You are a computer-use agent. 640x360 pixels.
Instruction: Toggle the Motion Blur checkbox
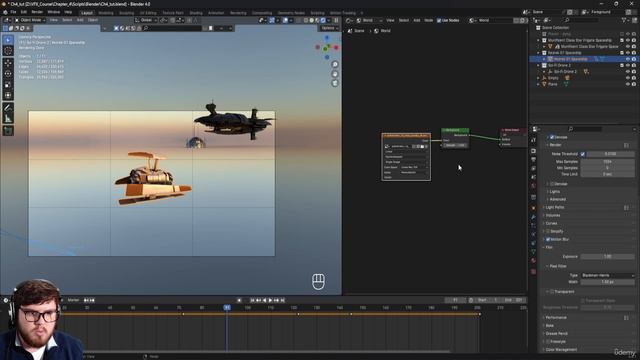pyautogui.click(x=548, y=239)
